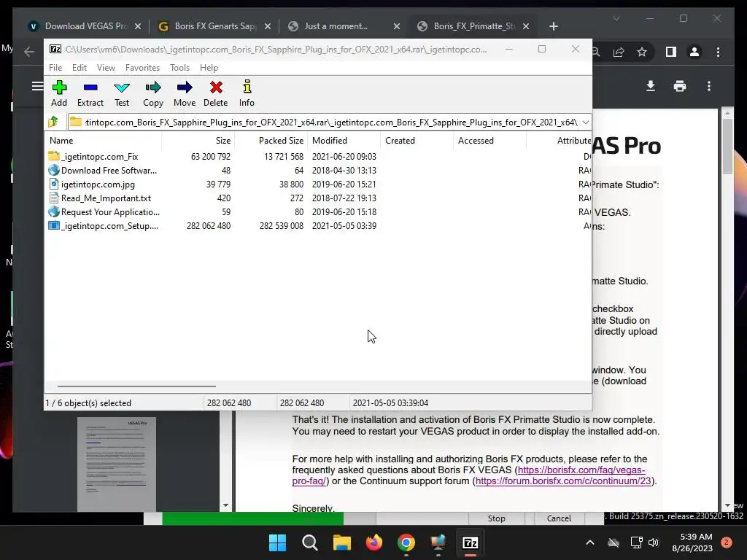Image resolution: width=747 pixels, height=560 pixels.
Task: Open Chrome three-dot menu
Action: coord(718,52)
